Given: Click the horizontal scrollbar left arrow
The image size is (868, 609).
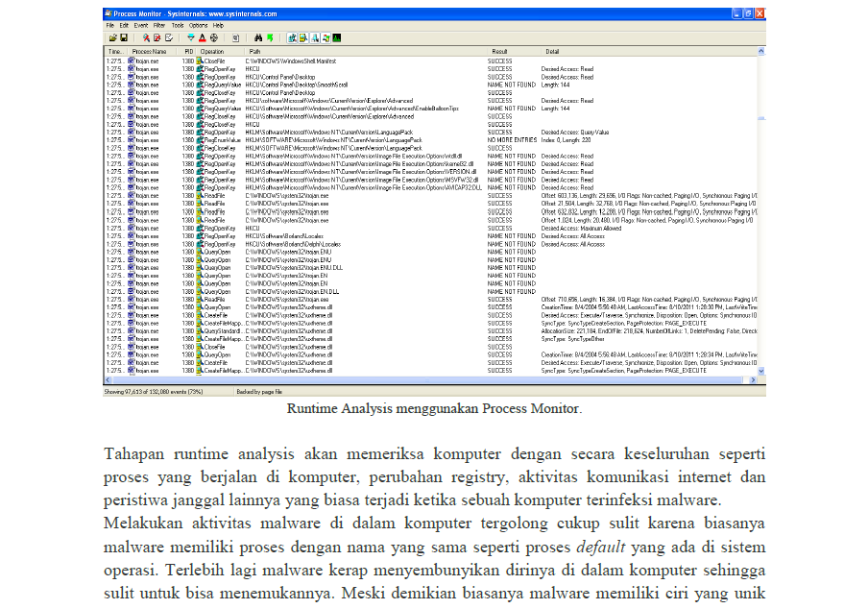Looking at the screenshot, I should (108, 379).
